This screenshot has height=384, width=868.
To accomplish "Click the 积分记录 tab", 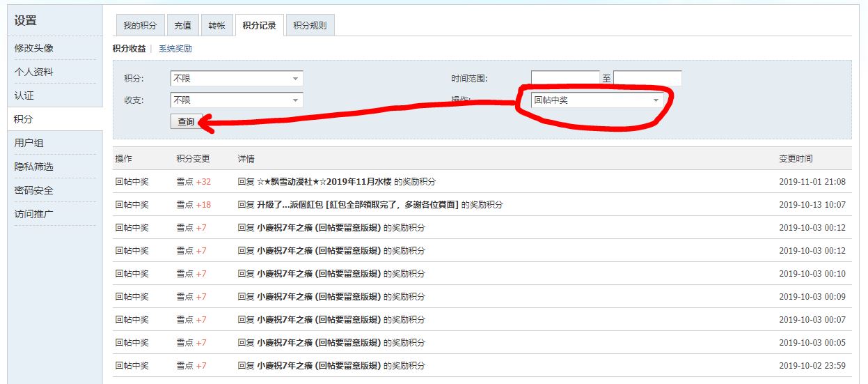I will point(259,26).
